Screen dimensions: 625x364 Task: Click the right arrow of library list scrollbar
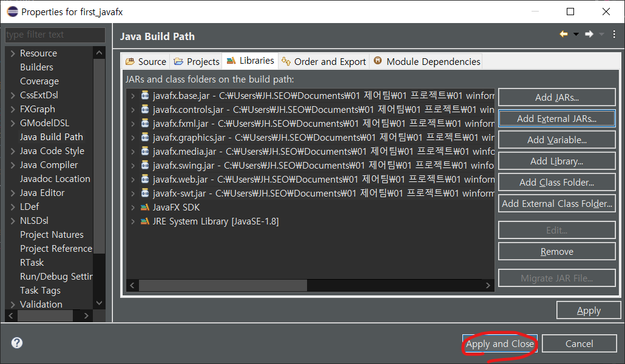coord(488,285)
